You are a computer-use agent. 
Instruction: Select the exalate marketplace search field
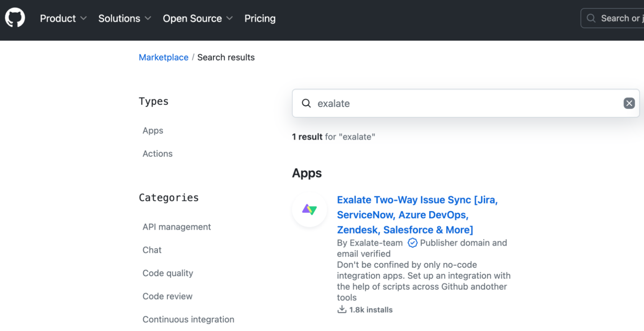click(x=466, y=103)
